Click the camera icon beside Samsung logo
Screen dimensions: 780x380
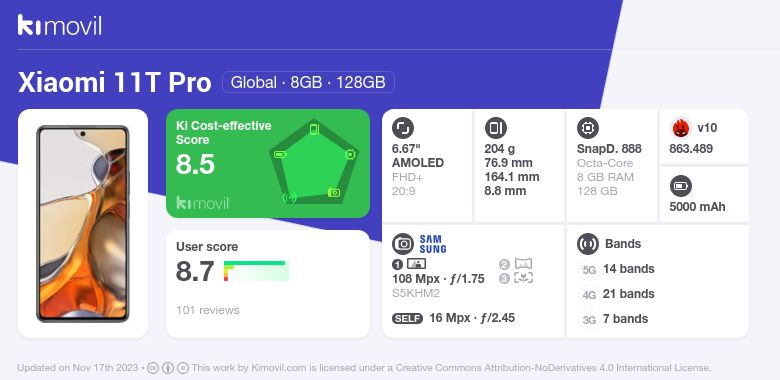tap(403, 244)
